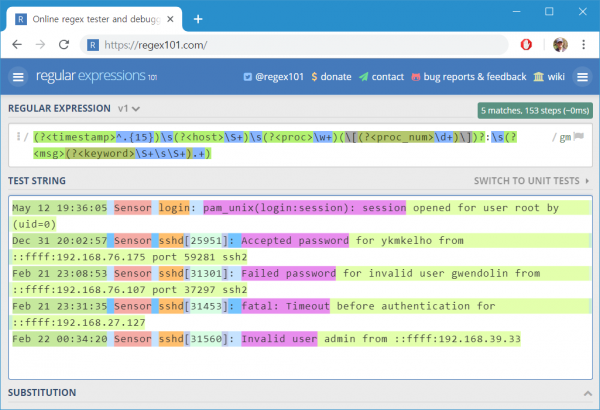Click the Opera extension icon in toolbar
This screenshot has width=600, height=410.
(526, 45)
